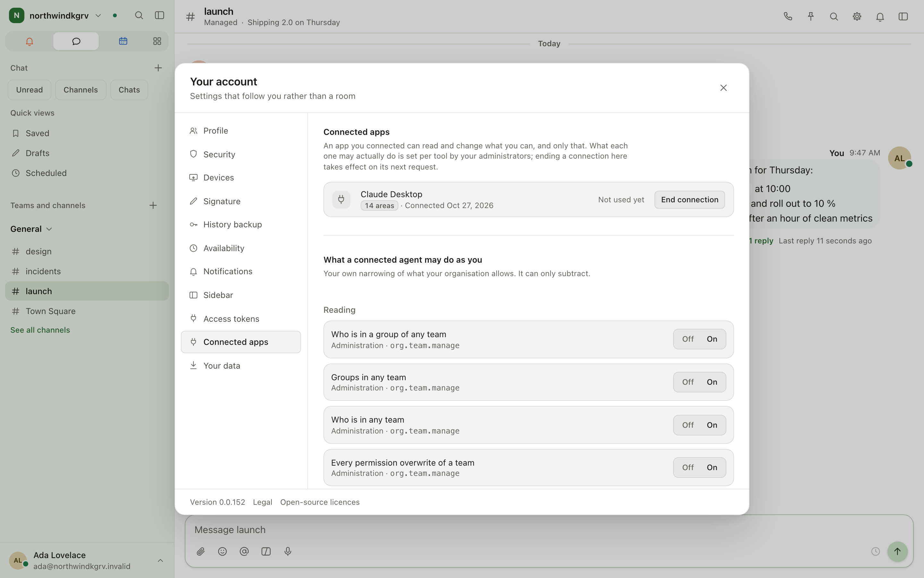Viewport: 924px width, 578px height.
Task: Schedule message with clock icon
Action: (876, 551)
